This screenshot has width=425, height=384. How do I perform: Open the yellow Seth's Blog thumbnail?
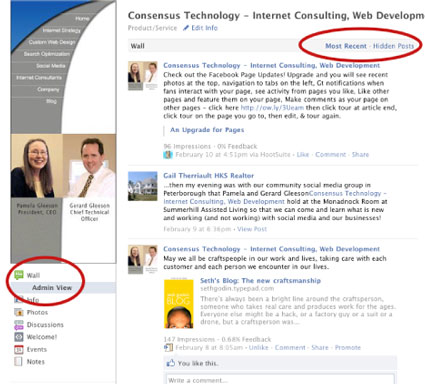pyautogui.click(x=179, y=303)
